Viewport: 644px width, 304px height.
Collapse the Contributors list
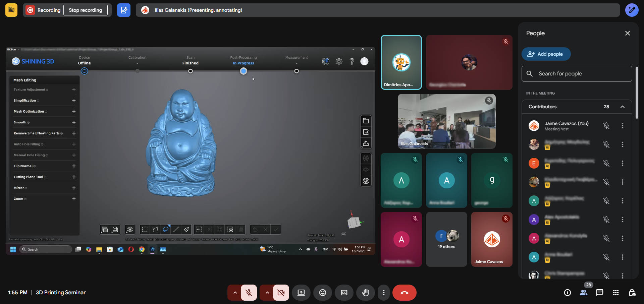click(622, 107)
